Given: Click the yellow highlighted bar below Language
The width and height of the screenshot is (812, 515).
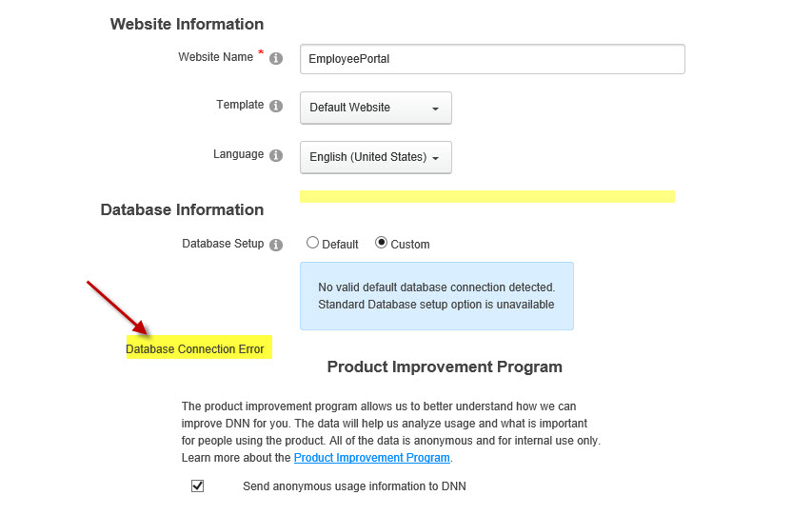Looking at the screenshot, I should (487, 196).
